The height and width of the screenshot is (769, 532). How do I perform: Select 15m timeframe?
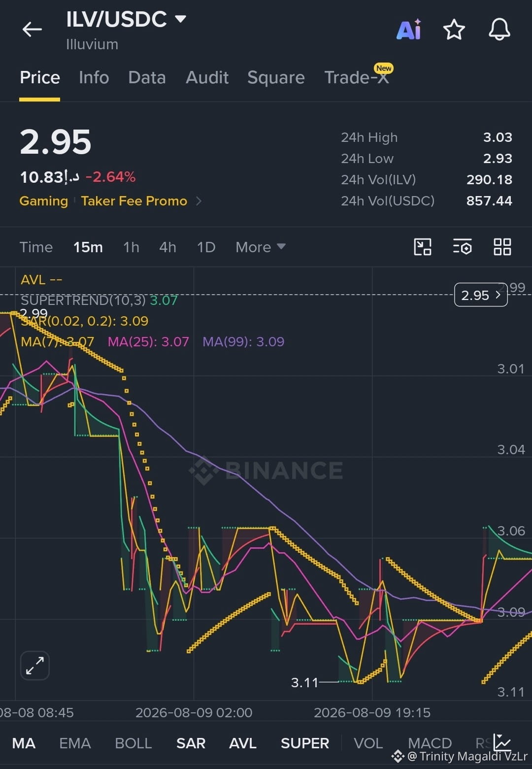click(x=88, y=247)
